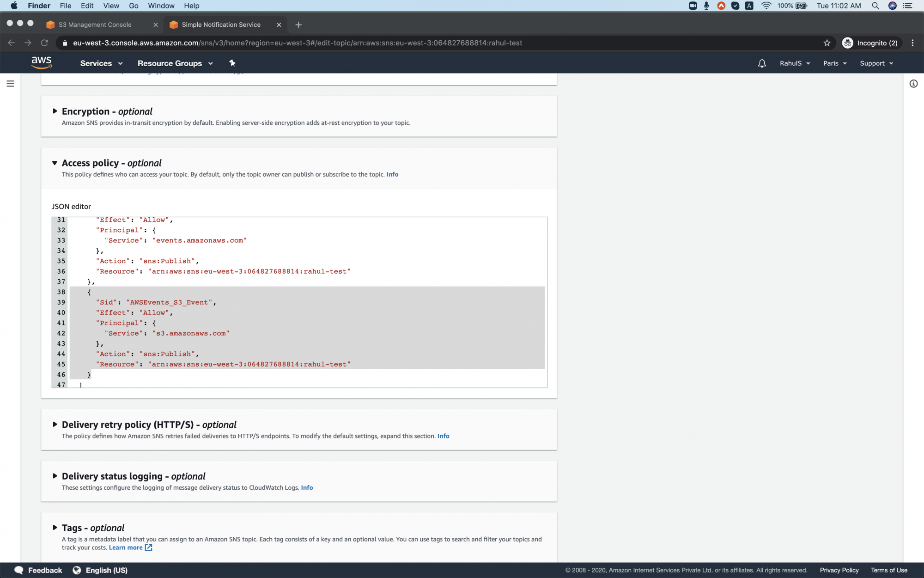This screenshot has width=924, height=578.
Task: Click the battery status icon
Action: click(x=802, y=6)
